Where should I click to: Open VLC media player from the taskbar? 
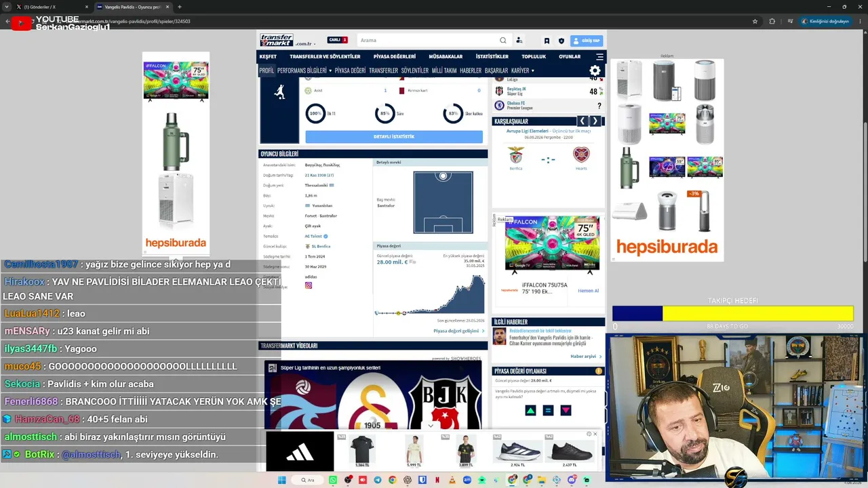click(452, 480)
